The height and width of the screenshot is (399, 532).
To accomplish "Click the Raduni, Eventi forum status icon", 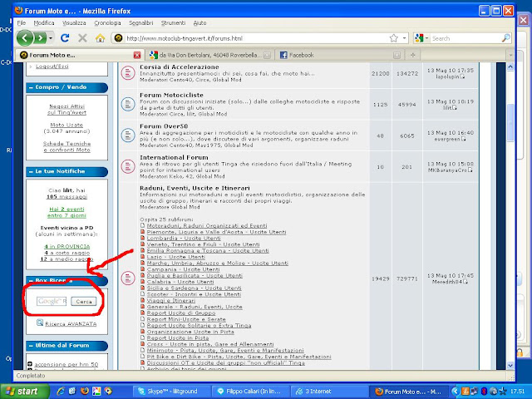I will pos(128,278).
